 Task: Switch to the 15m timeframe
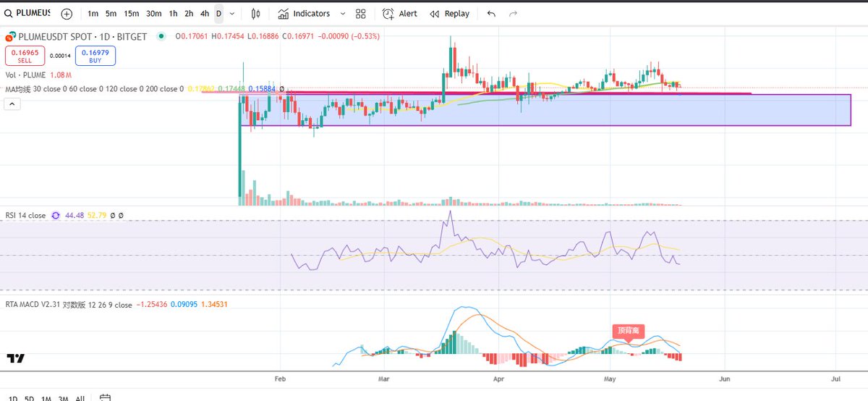coord(131,14)
